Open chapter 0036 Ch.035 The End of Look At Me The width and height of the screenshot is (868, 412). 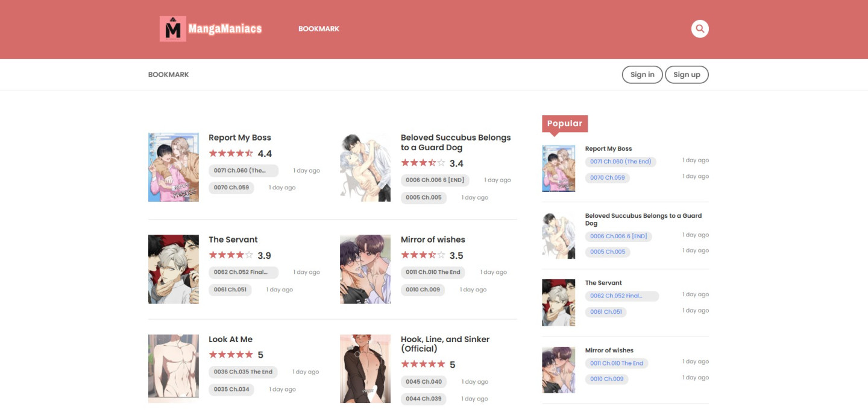click(x=242, y=372)
